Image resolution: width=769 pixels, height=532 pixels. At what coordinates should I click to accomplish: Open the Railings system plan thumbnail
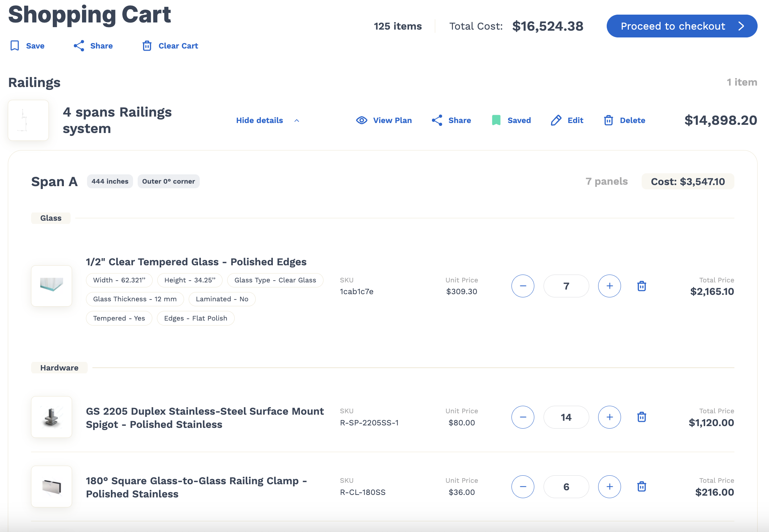click(x=29, y=120)
